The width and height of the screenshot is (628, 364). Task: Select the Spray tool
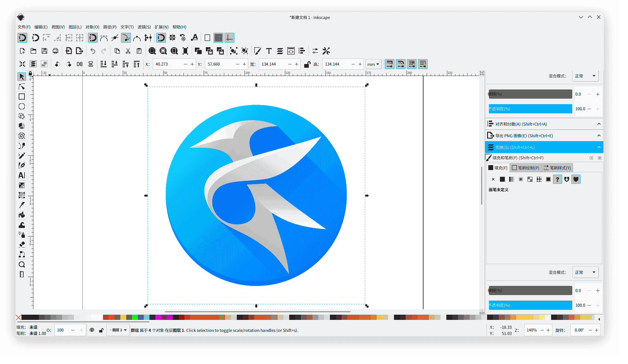point(21,235)
